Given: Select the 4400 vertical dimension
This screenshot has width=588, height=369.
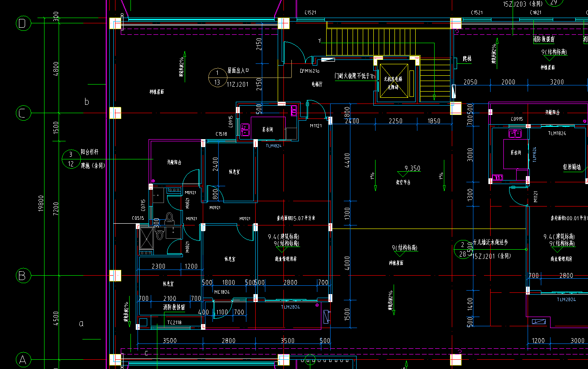Looking at the screenshot, I should 347,160.
